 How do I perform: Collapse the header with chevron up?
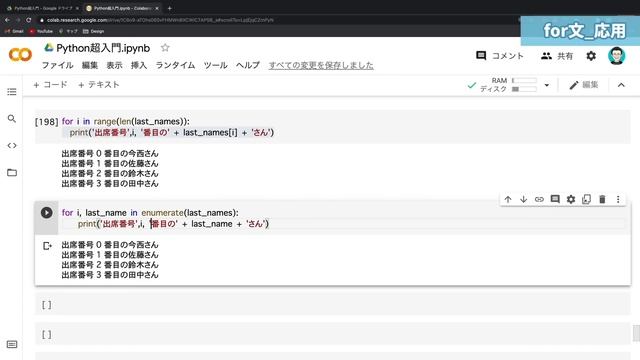(621, 85)
